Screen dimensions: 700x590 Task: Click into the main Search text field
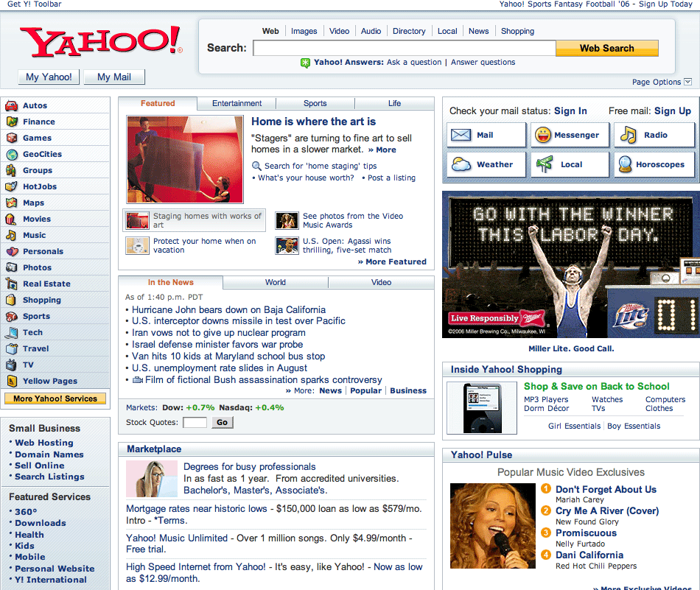point(405,48)
